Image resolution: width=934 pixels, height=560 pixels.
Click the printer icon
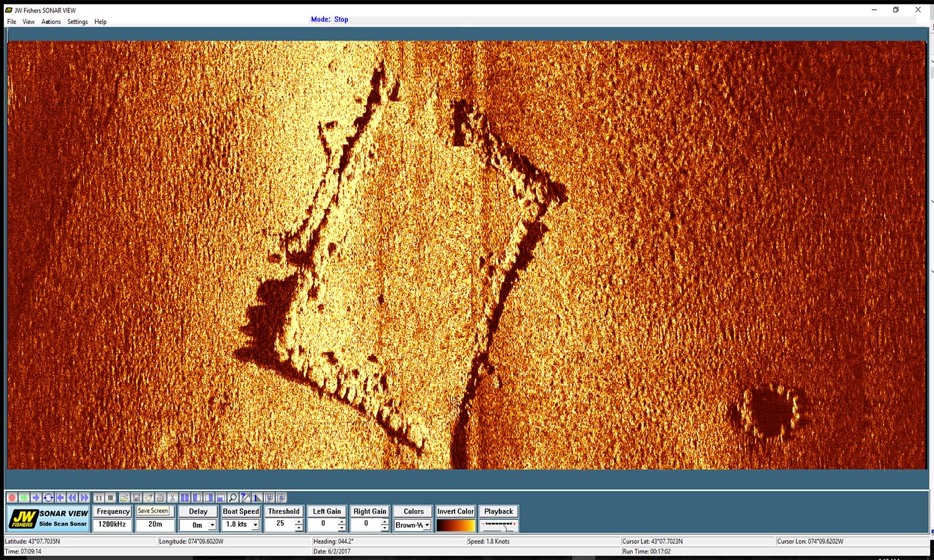click(x=161, y=498)
